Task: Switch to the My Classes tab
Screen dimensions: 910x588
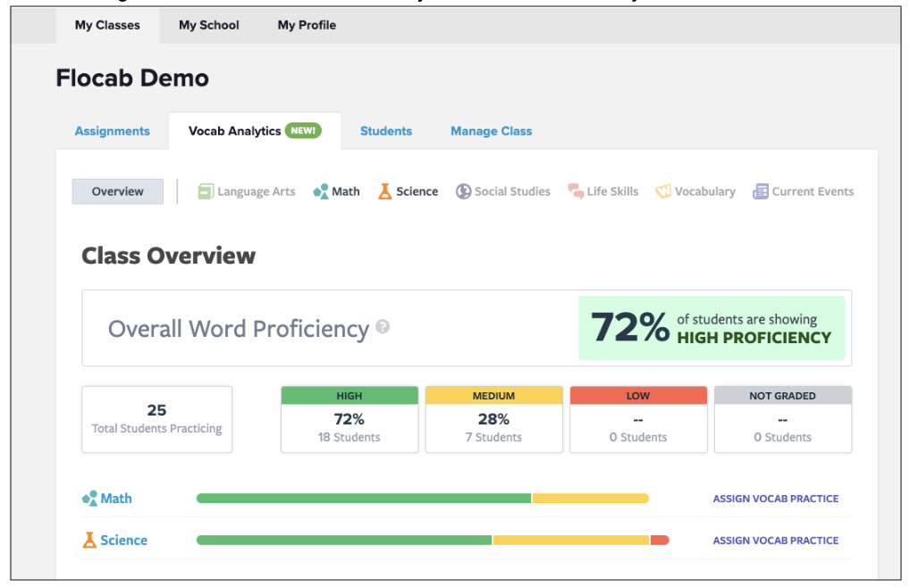Action: click(x=107, y=25)
